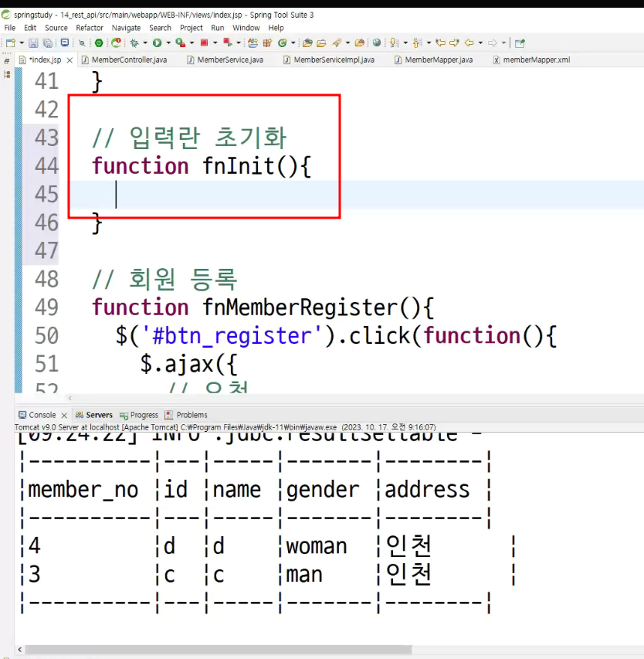Click the red relaunch arrow icon

coord(227,42)
